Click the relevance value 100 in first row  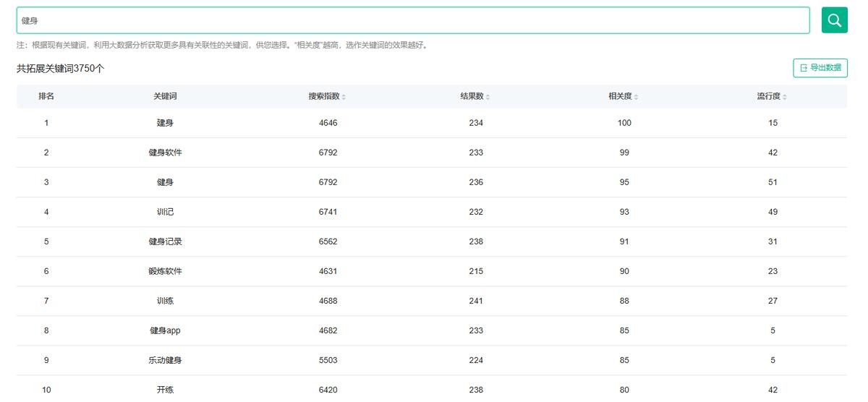(x=624, y=123)
